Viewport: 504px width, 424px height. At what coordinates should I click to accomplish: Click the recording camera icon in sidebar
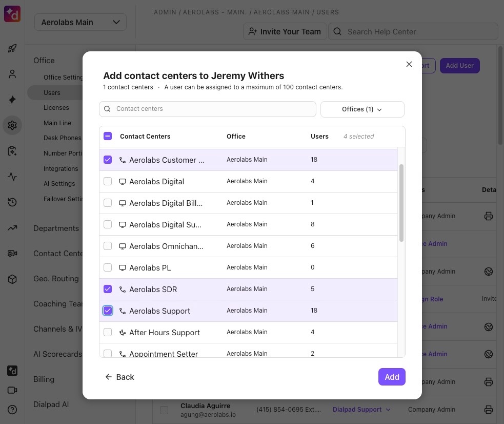(12, 254)
